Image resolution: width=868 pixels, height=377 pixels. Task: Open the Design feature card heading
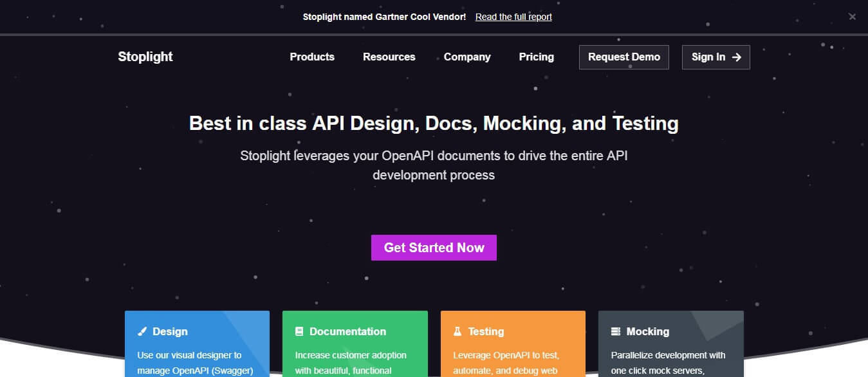[x=170, y=332]
